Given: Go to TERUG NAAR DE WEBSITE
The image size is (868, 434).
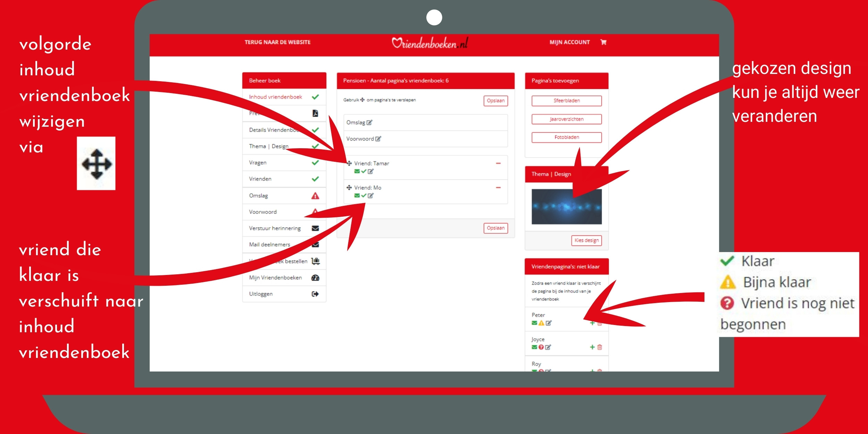Looking at the screenshot, I should [277, 42].
